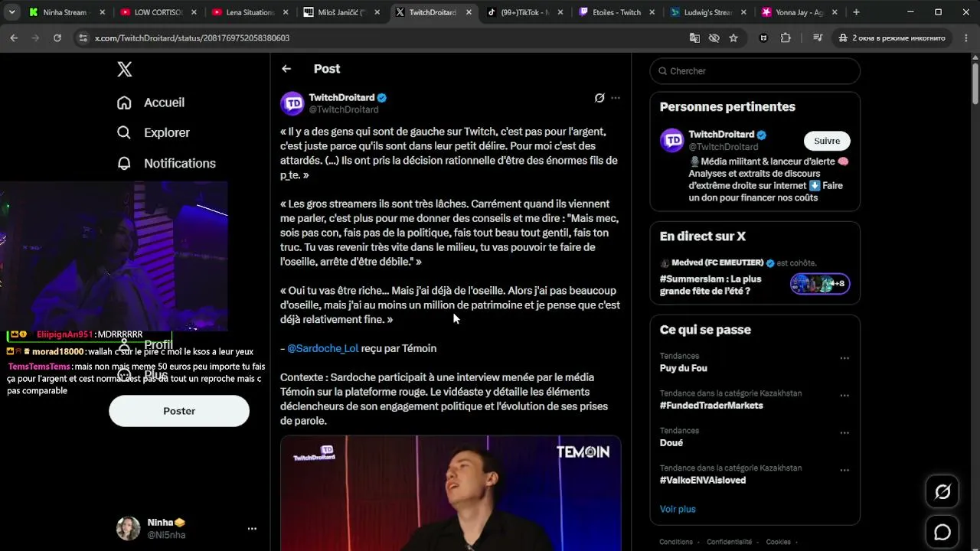Click the third-party cookies blocked eye icon

pyautogui.click(x=714, y=37)
